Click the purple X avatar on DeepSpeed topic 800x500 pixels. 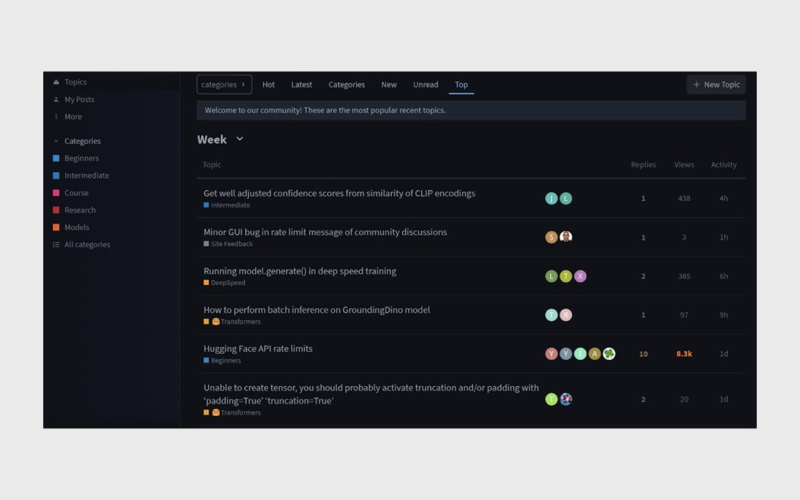tap(580, 276)
